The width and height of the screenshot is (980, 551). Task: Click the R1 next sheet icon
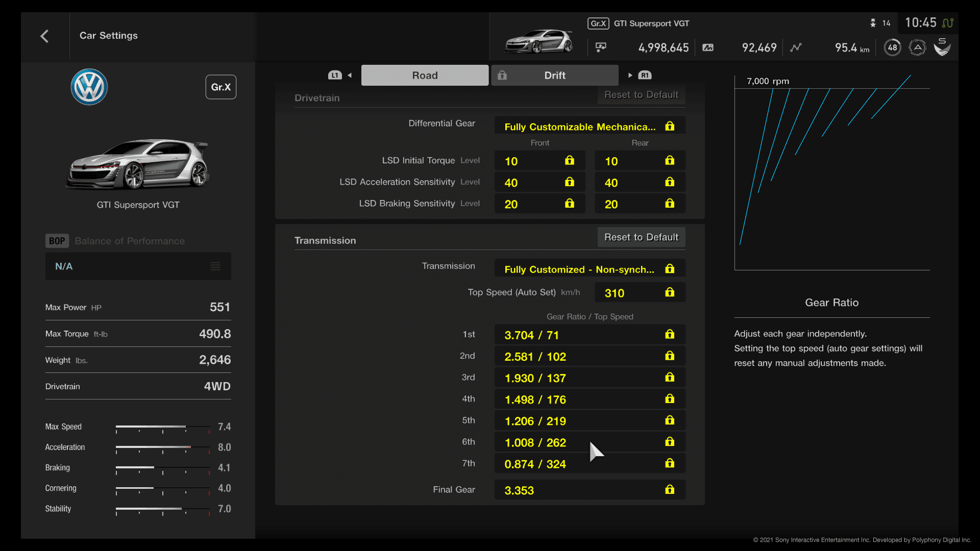point(645,75)
